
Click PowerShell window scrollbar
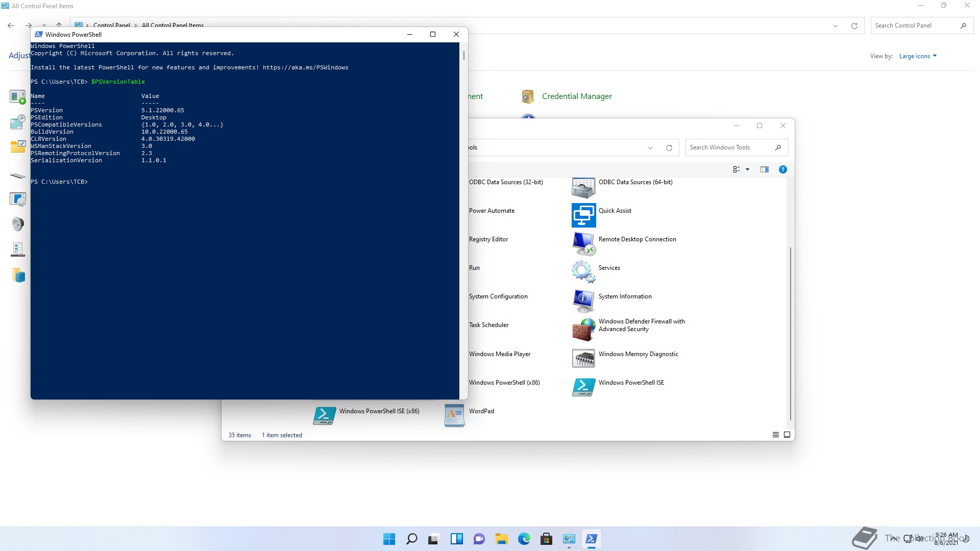[x=463, y=55]
